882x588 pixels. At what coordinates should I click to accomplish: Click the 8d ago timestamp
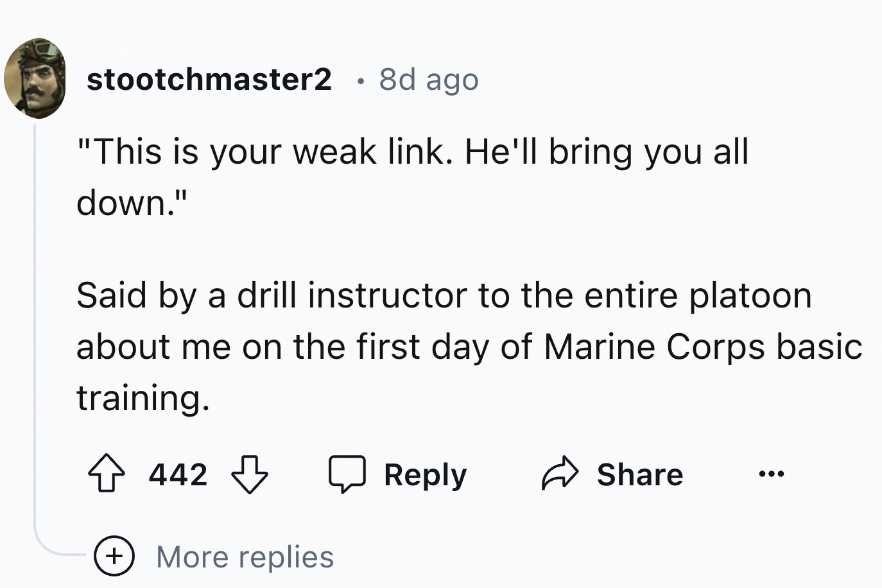[429, 80]
